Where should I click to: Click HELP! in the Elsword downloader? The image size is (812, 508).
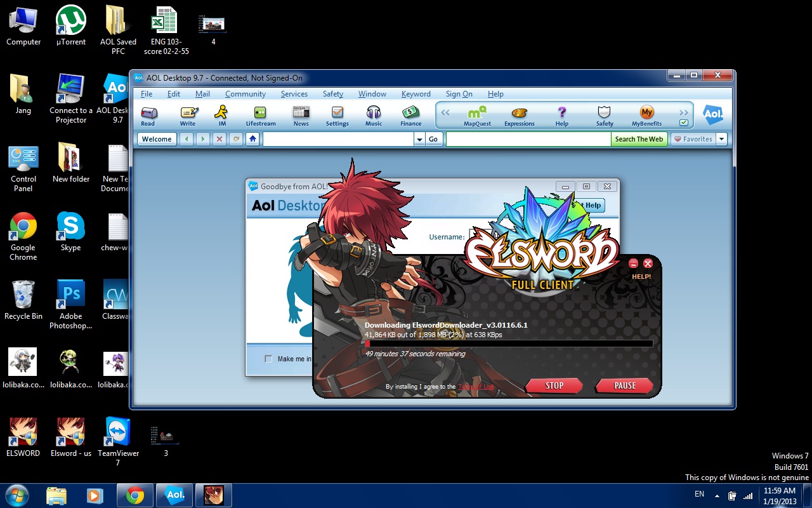pyautogui.click(x=641, y=277)
